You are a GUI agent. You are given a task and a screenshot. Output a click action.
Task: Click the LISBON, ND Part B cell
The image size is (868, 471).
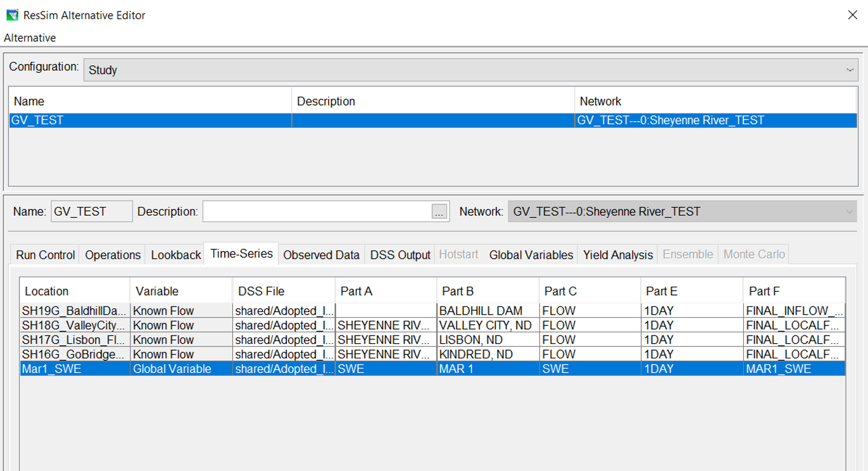(x=486, y=340)
